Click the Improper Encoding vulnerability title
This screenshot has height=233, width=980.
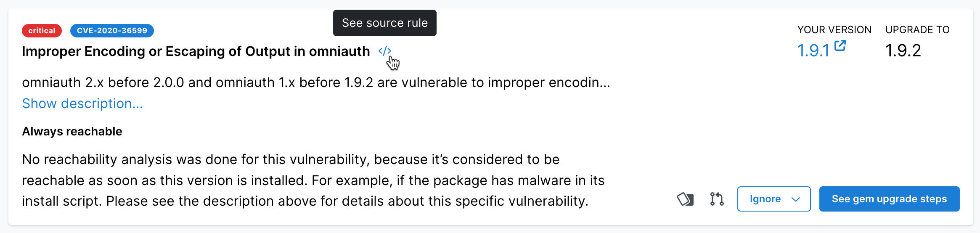(x=196, y=51)
